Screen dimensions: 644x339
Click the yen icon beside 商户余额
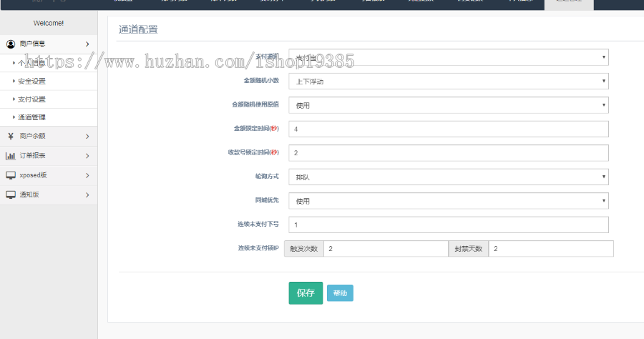point(11,137)
